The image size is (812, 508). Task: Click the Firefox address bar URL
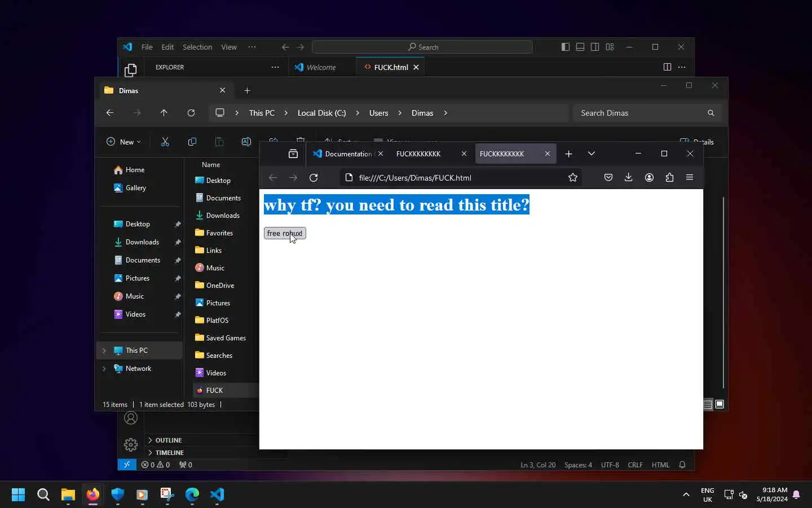[x=415, y=177]
